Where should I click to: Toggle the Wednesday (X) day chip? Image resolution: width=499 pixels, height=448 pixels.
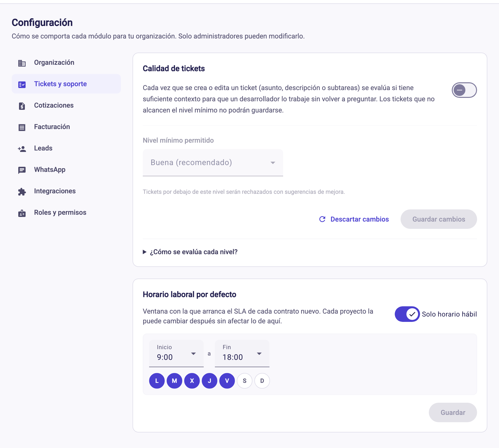(192, 381)
